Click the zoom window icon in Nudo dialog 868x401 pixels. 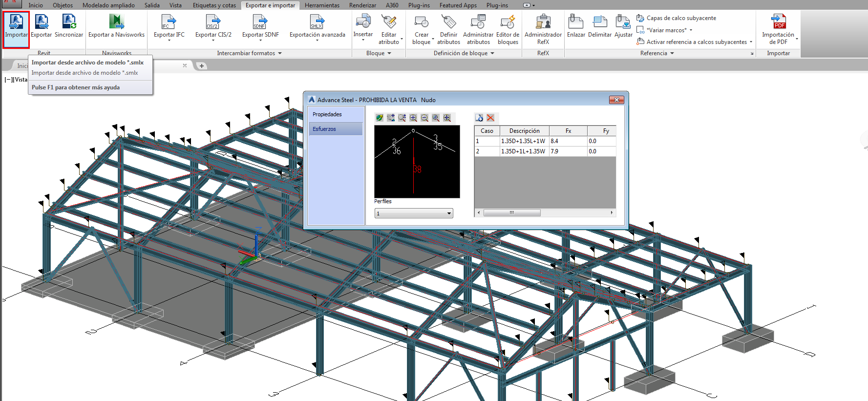pyautogui.click(x=436, y=118)
